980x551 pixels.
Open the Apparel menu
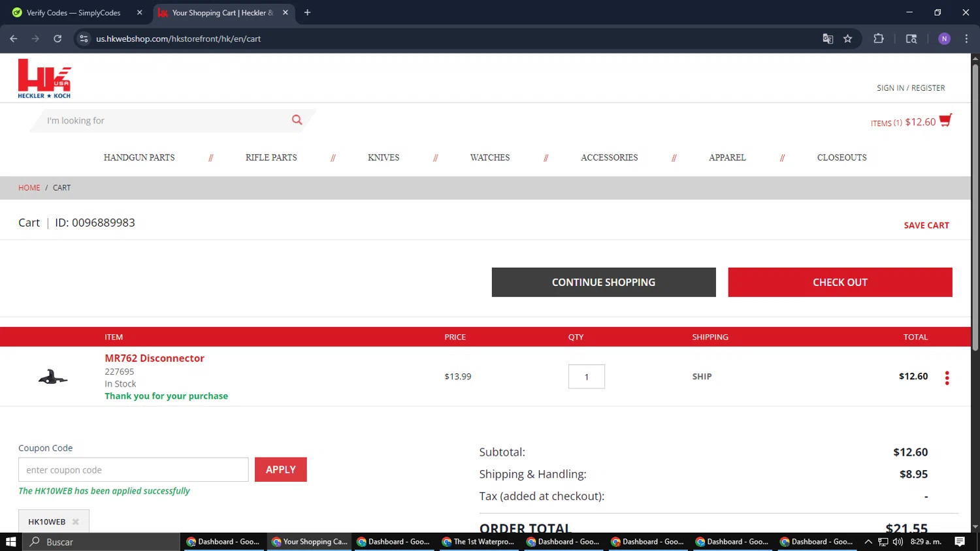pyautogui.click(x=727, y=157)
